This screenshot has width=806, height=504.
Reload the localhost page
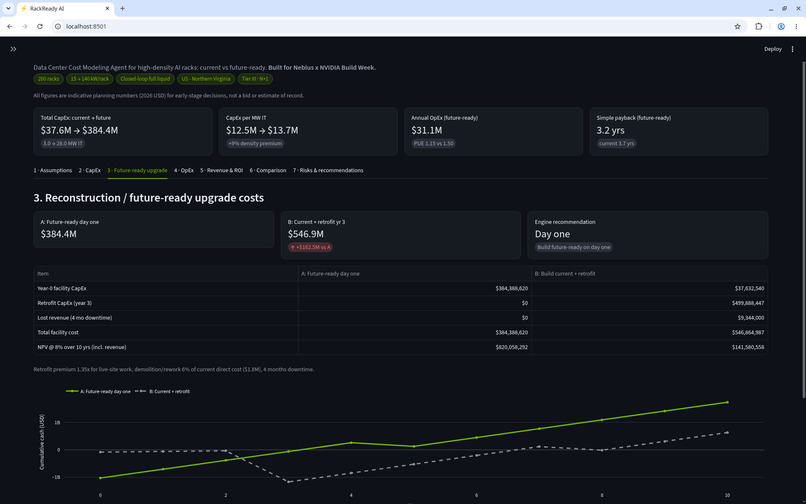[x=40, y=26]
